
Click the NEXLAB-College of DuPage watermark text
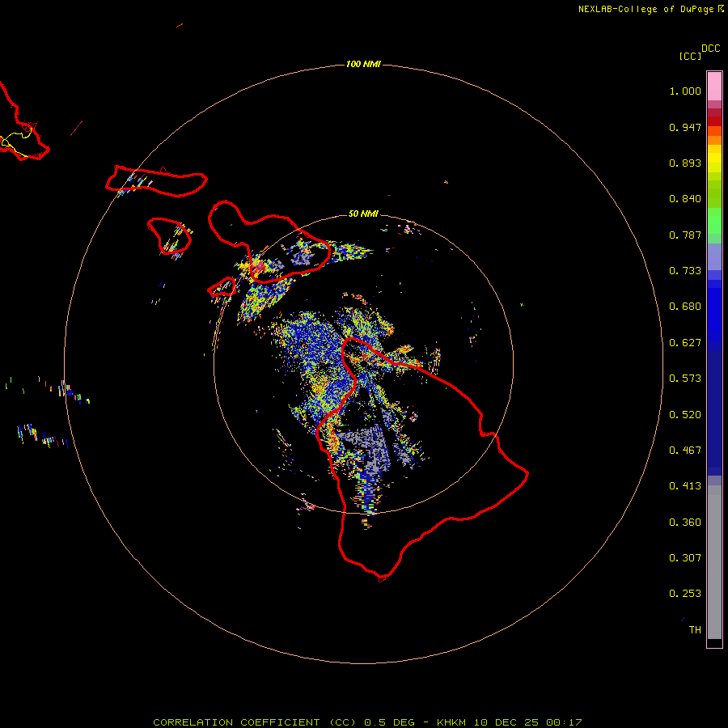click(x=650, y=9)
